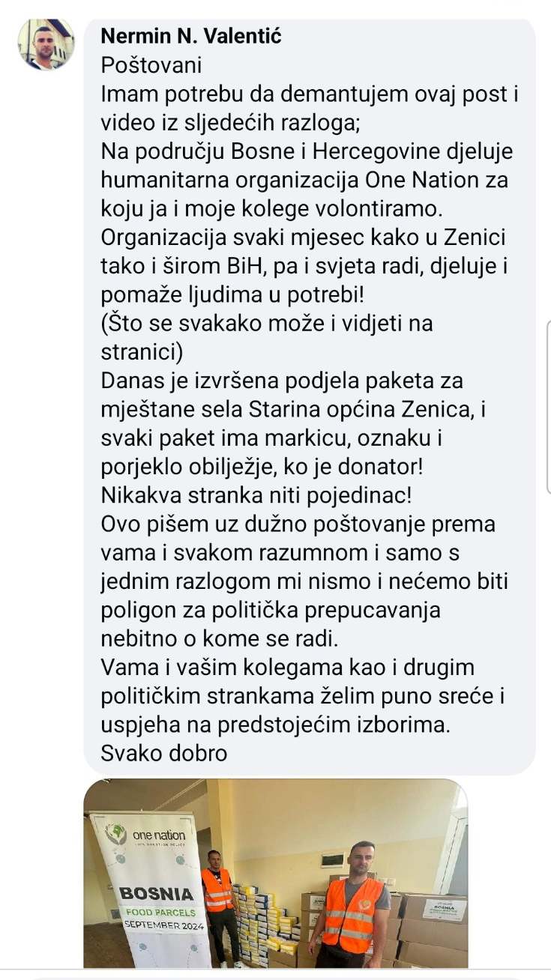Click the "Svako dobro" closing line
The width and height of the screenshot is (551, 980).
[x=163, y=752]
